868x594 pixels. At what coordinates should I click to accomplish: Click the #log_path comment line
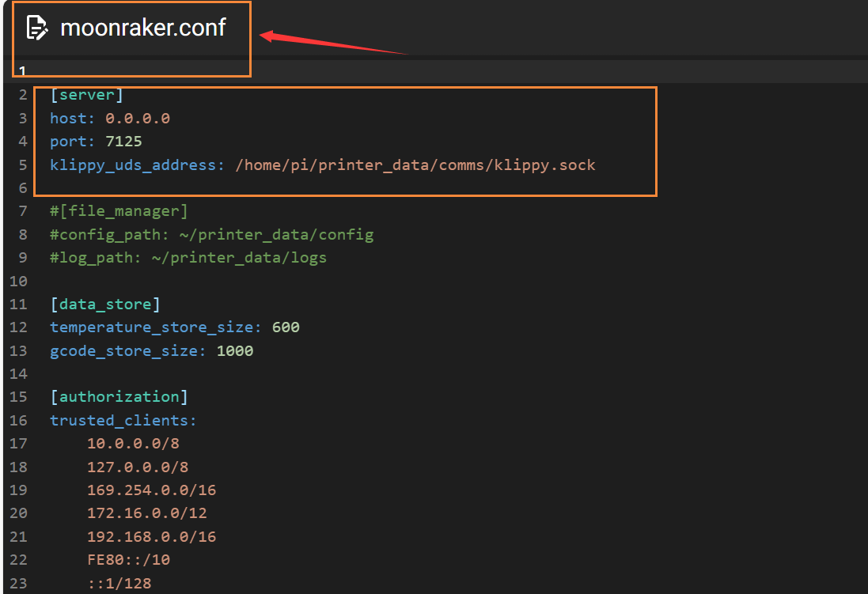pyautogui.click(x=188, y=258)
